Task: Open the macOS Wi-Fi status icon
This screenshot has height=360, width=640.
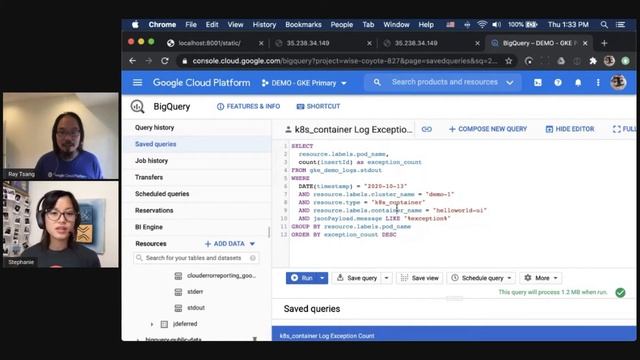Action: 482,24
